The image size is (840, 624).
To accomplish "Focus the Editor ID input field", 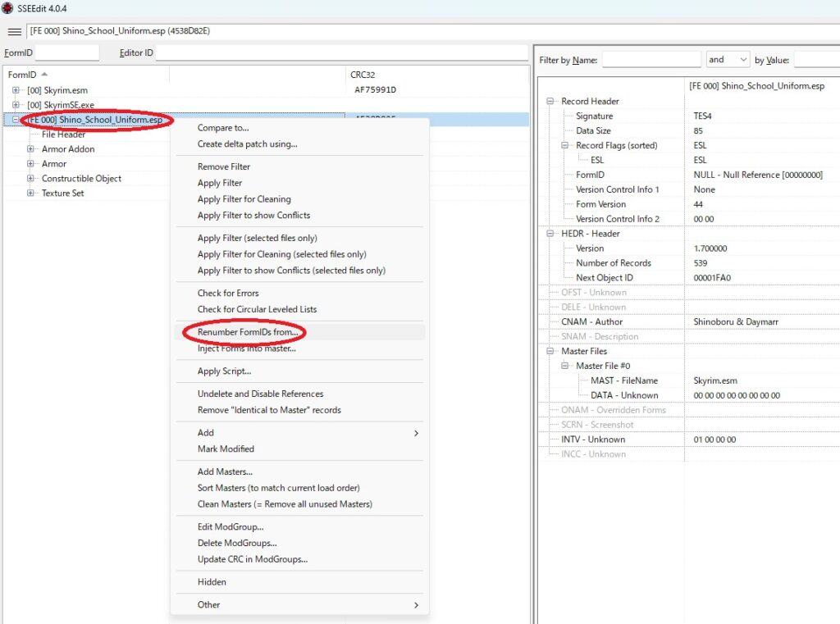I will tap(340, 53).
